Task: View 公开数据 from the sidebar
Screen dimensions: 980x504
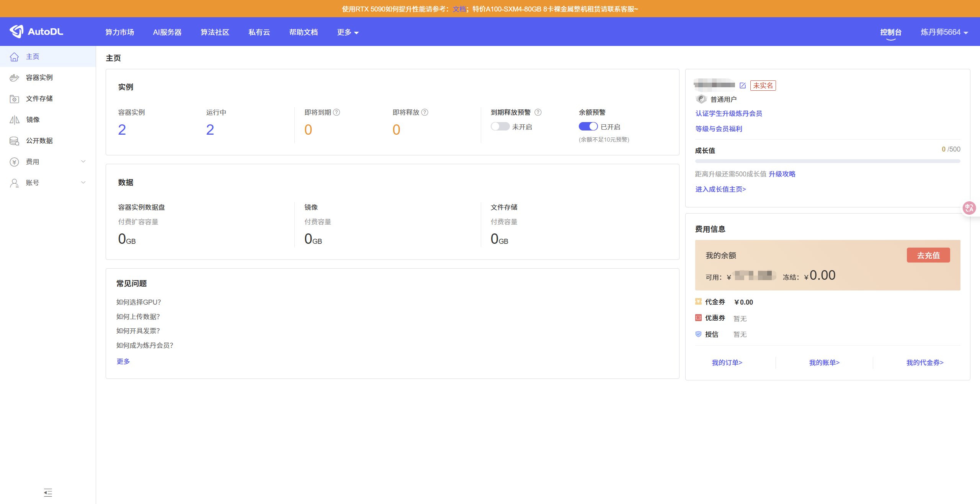Action: (39, 140)
